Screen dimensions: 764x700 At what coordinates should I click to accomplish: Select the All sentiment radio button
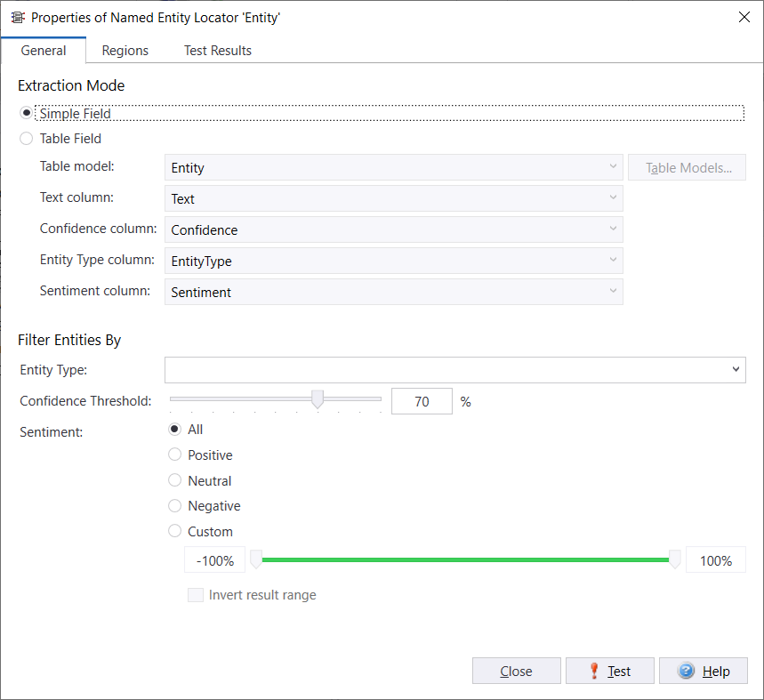coord(175,430)
